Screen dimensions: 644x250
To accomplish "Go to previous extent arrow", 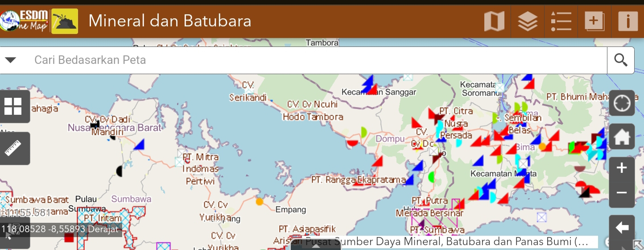I will (x=622, y=228).
